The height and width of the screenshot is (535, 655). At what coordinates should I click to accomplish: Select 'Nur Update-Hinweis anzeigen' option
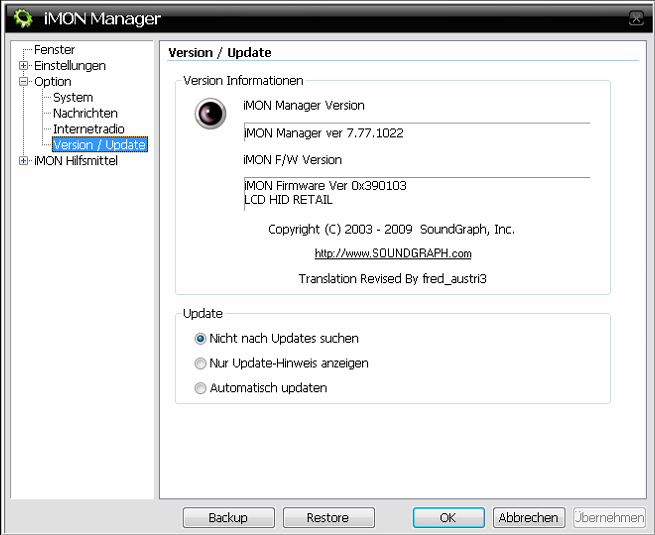click(x=201, y=364)
